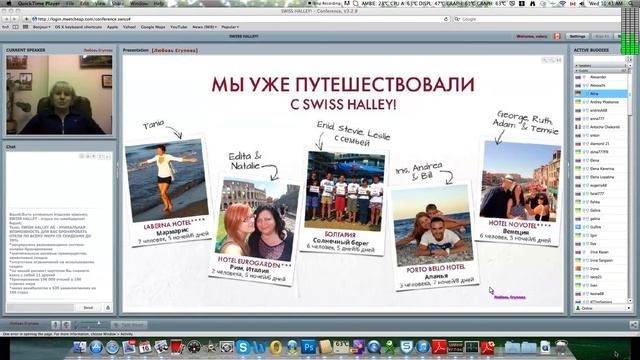Select diamond 21 in buddies list

click(601, 144)
